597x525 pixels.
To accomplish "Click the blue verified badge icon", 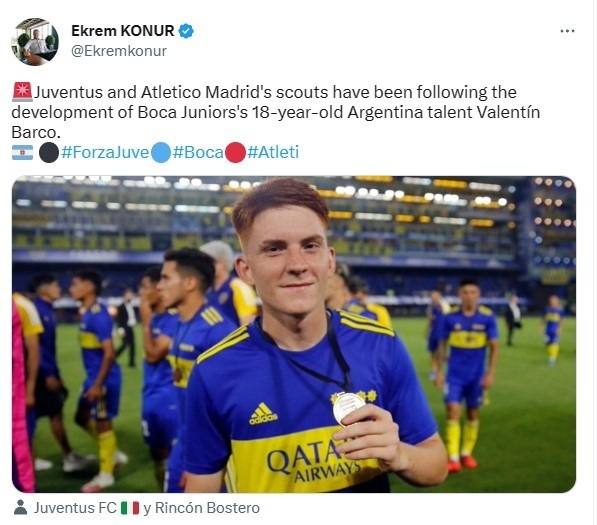I will pos(187,31).
